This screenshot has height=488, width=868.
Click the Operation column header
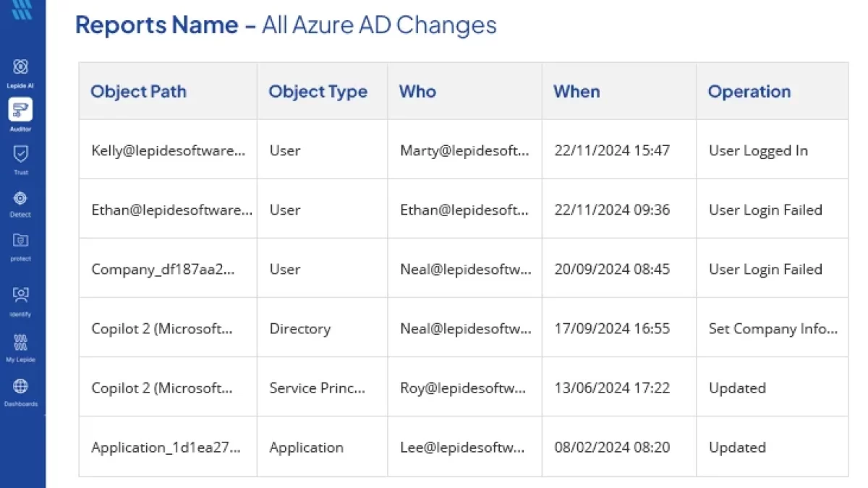click(749, 92)
